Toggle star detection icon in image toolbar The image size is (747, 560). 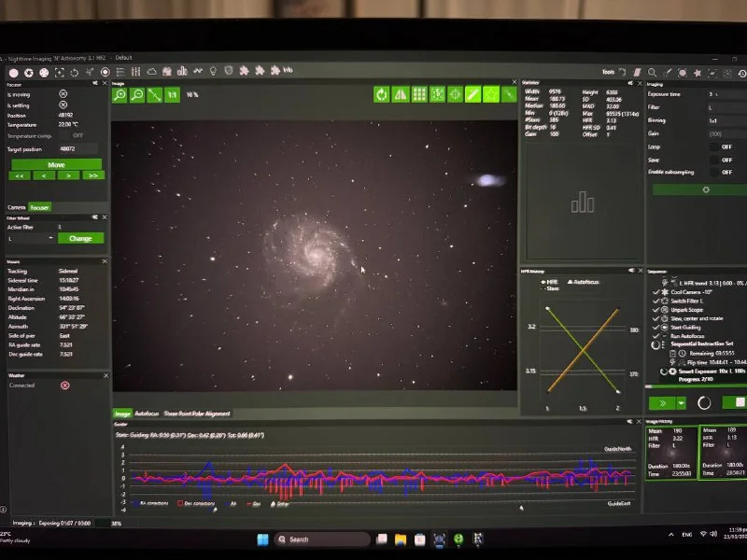[491, 94]
